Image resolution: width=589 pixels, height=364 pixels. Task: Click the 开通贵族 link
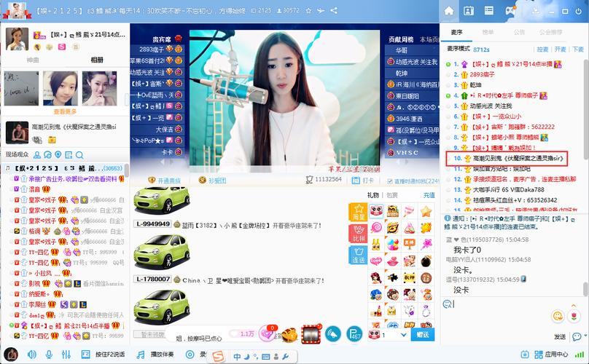tap(165, 181)
